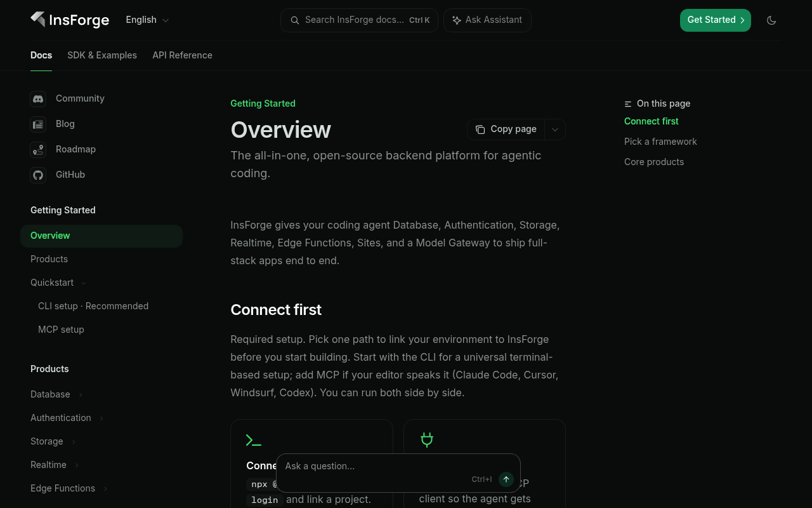Screen dimensions: 812x508
Task: Switch to SDK & Examples tab
Action: coord(102,55)
